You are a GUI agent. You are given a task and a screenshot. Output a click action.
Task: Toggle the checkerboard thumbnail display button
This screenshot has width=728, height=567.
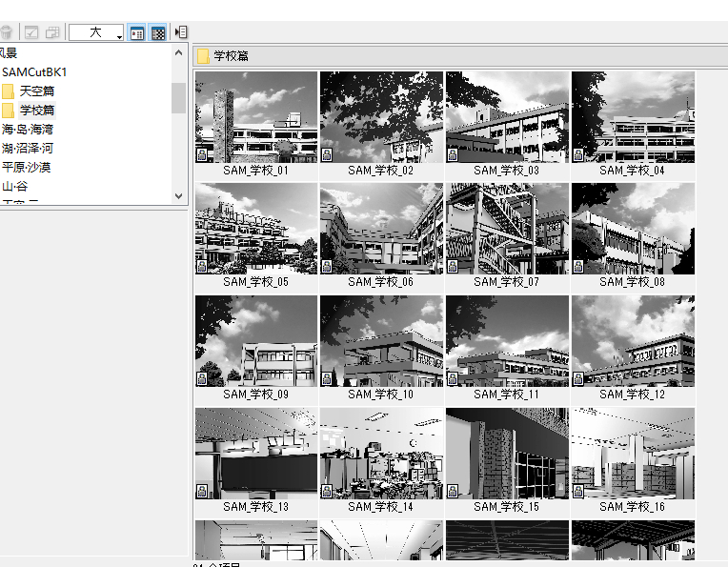click(x=158, y=33)
